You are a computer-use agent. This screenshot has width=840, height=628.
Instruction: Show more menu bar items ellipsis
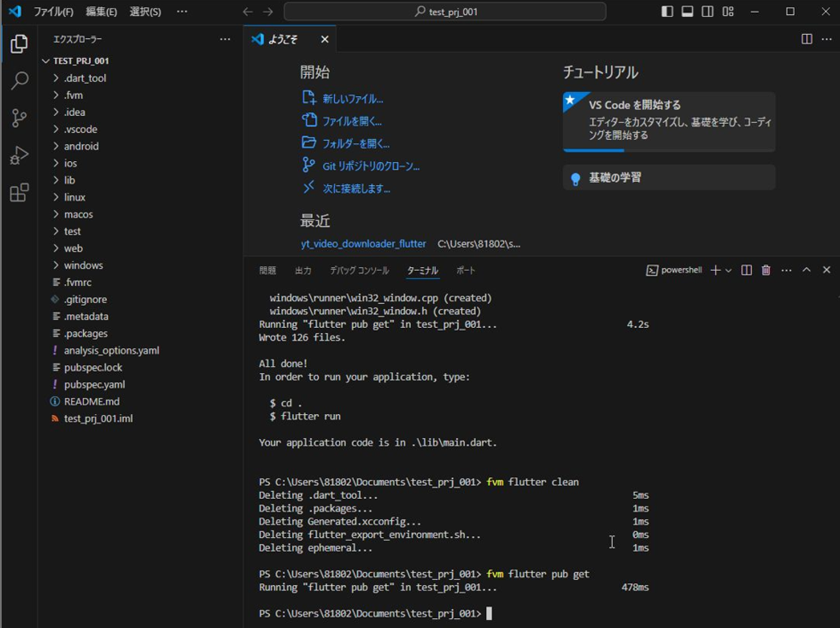click(182, 11)
